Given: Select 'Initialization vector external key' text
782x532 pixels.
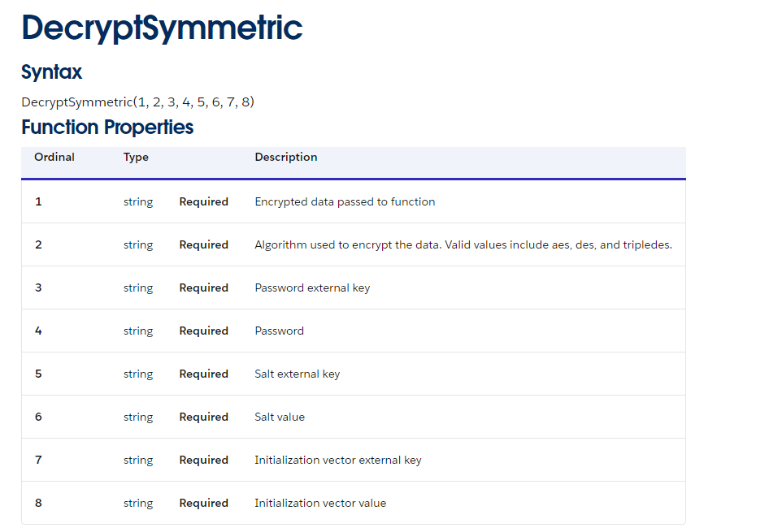Looking at the screenshot, I should [x=337, y=460].
